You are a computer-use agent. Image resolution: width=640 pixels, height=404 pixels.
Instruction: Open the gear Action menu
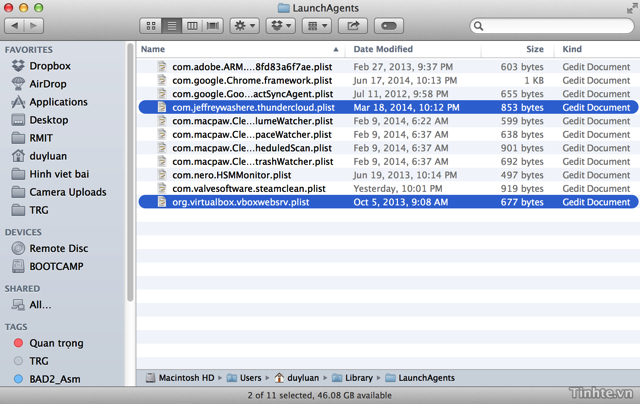point(244,26)
